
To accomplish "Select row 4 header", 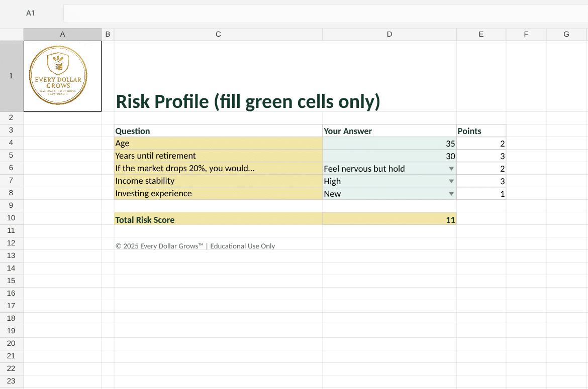I will point(11,143).
